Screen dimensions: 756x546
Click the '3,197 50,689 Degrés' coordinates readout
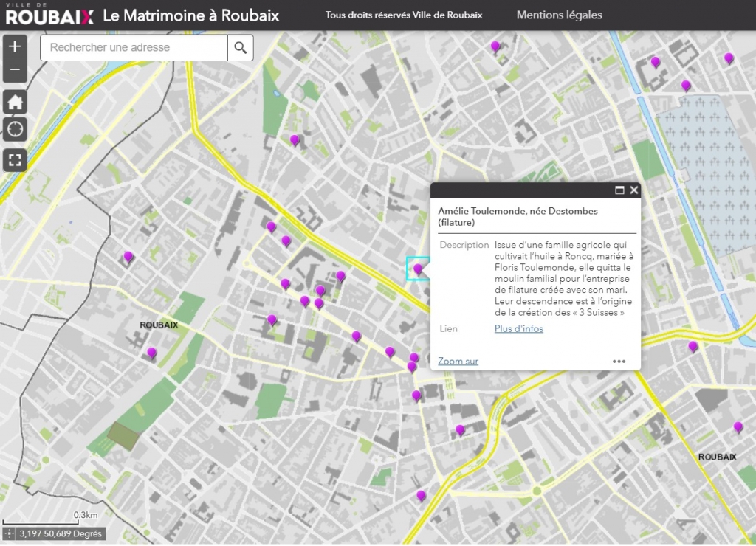pos(61,533)
